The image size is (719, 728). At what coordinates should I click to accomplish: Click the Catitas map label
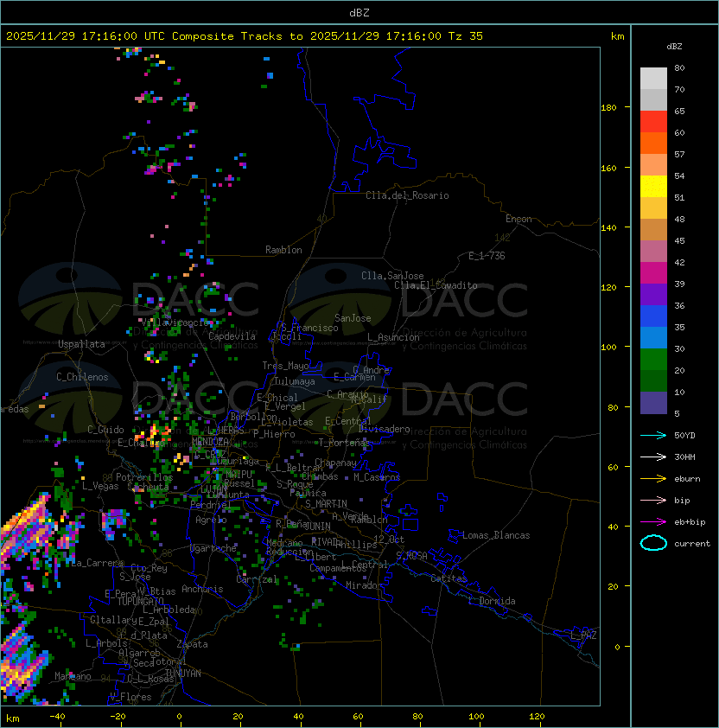click(x=449, y=578)
